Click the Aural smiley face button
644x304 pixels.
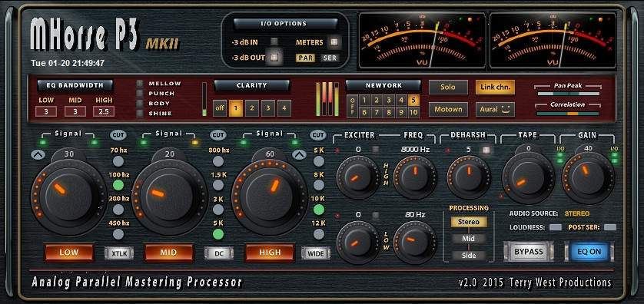(x=495, y=110)
